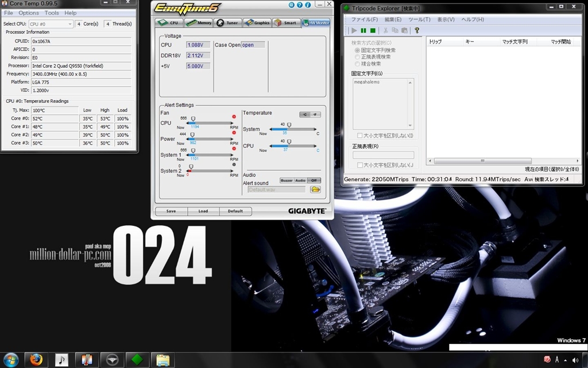The image size is (588, 368).
Task: Toggle case-insensitive checkbox under 正規表現 field
Action: [x=359, y=165]
